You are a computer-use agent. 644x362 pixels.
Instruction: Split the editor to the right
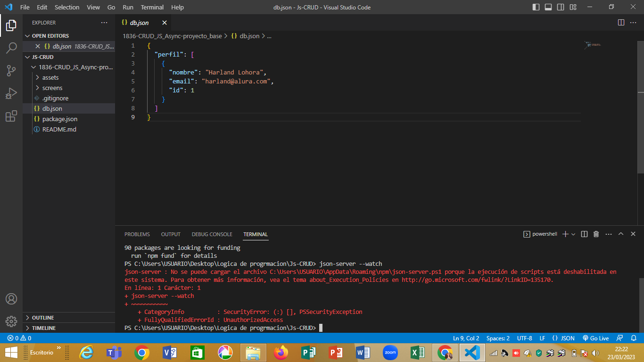pos(621,23)
